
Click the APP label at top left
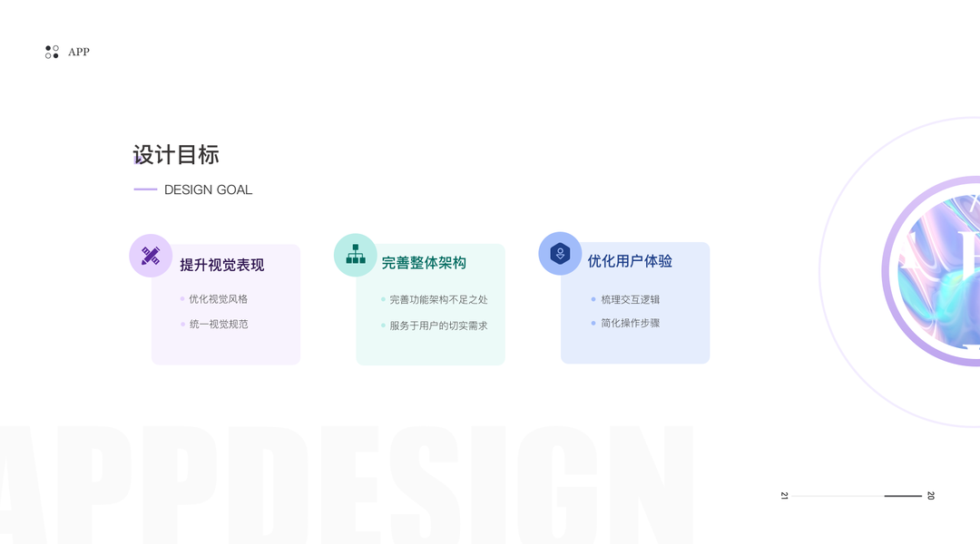click(x=79, y=52)
